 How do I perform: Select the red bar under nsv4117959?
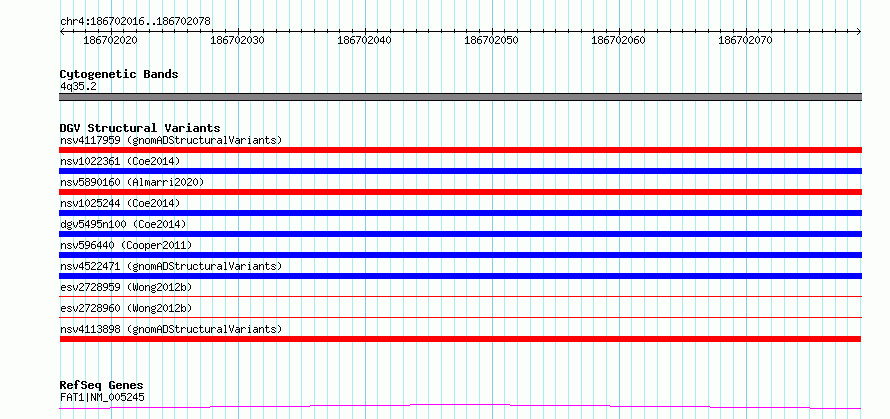point(460,150)
